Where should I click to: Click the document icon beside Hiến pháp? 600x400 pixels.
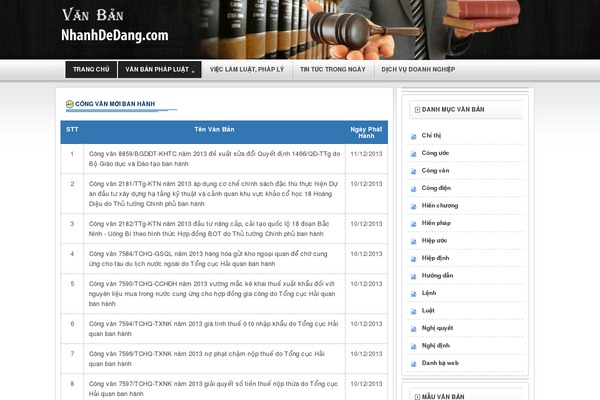[413, 224]
